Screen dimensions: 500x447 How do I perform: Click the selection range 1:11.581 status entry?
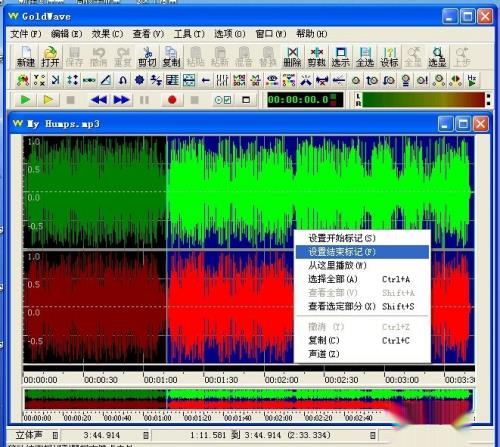[x=260, y=435]
